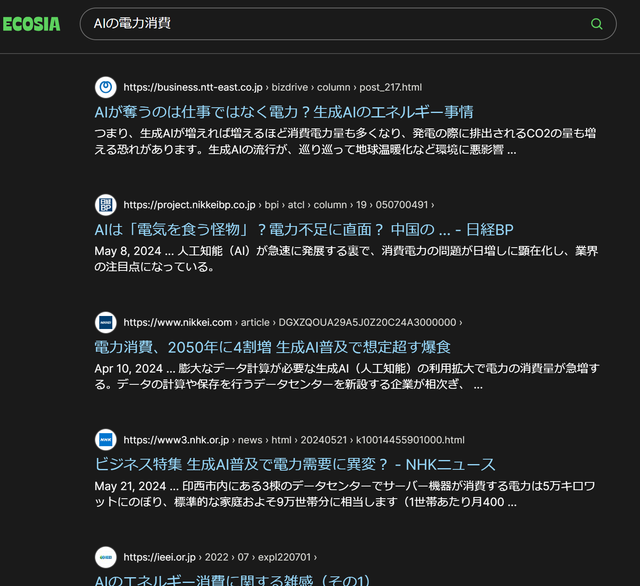
Task: Click the Nikkei BP favicon icon
Action: (x=106, y=205)
